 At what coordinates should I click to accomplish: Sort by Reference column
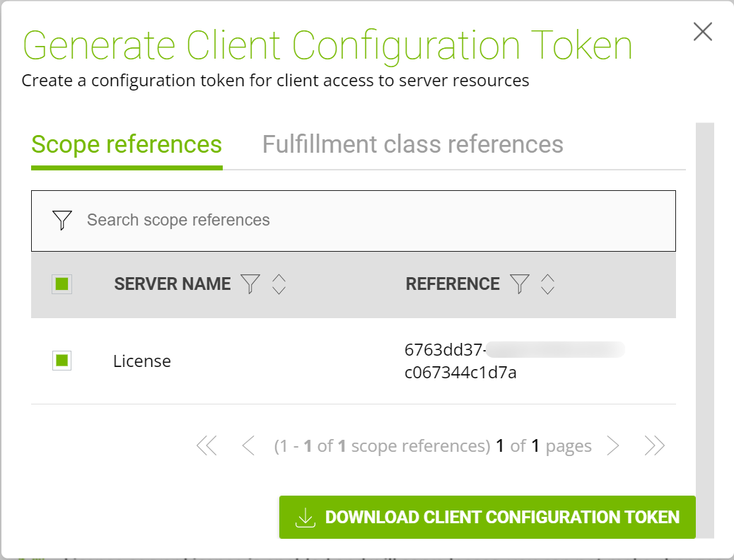coord(547,284)
